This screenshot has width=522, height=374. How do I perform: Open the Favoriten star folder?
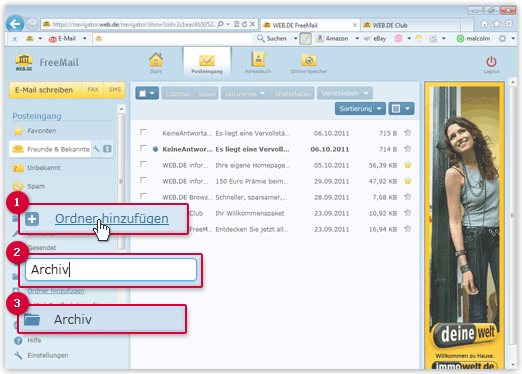click(18, 131)
